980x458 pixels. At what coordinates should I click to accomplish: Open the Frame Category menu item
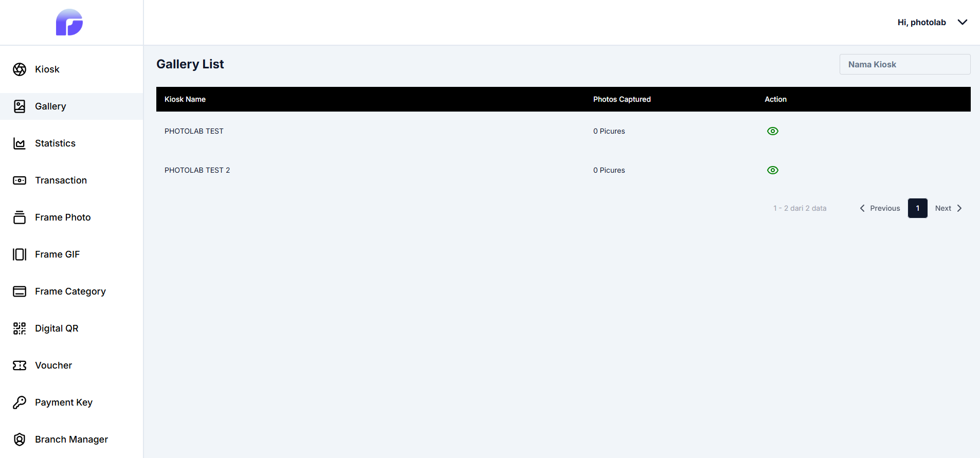coord(70,291)
